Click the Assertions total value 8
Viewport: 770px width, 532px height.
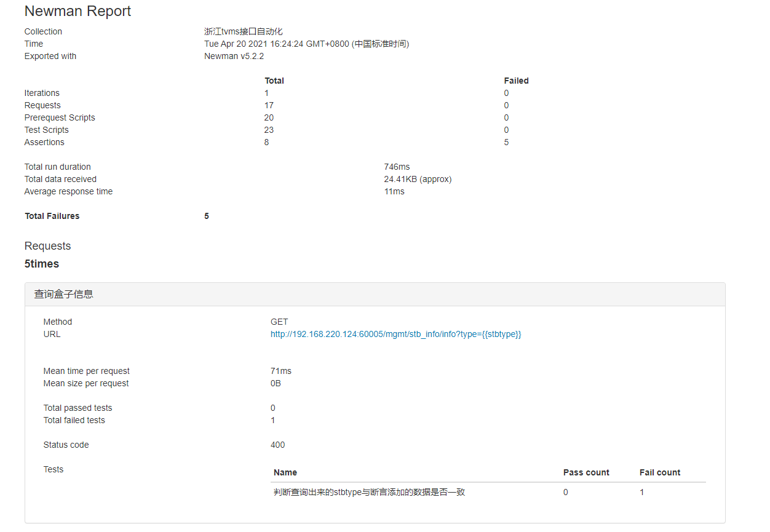pyautogui.click(x=267, y=142)
